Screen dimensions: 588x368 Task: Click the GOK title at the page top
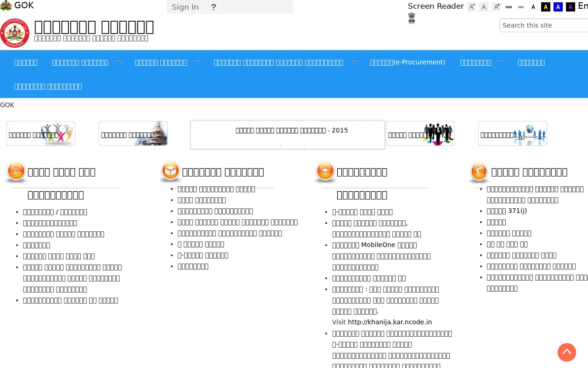tap(24, 6)
